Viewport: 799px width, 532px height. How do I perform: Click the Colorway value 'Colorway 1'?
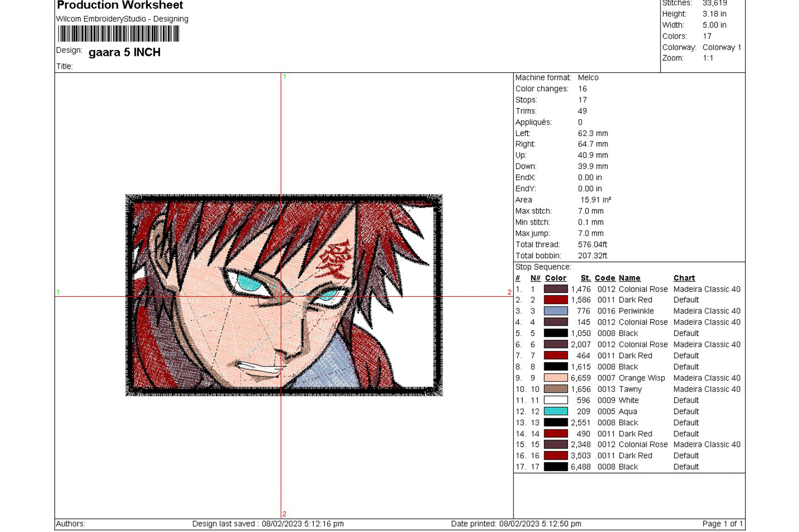point(722,47)
